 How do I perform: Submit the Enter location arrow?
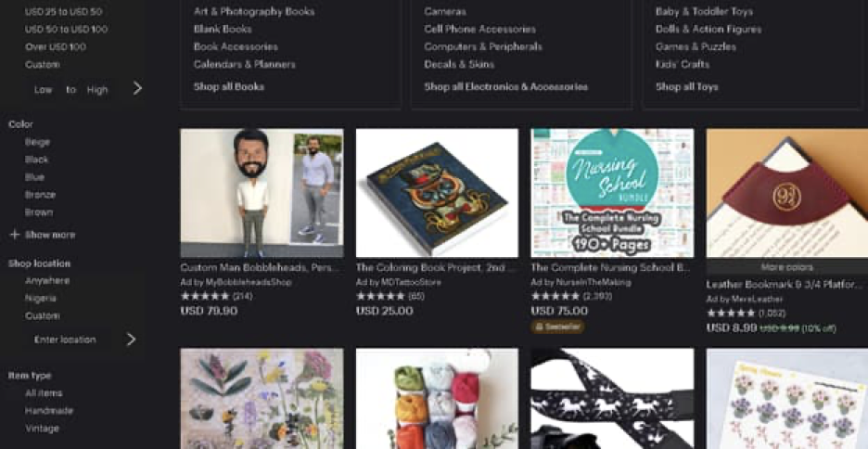[x=131, y=340]
